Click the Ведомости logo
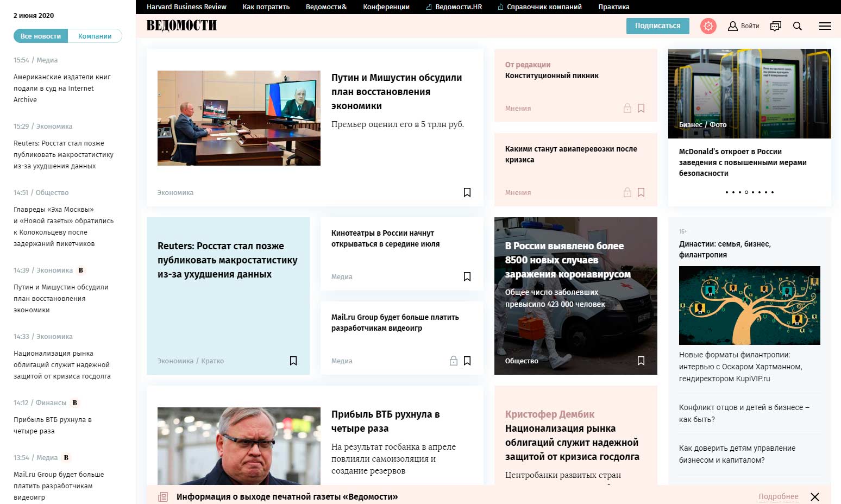Viewport: 841px width, 504px height. tap(181, 26)
